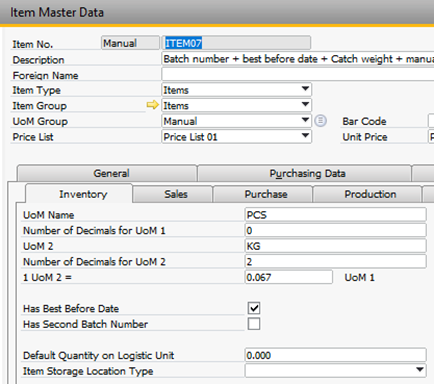Go to the Production sub-tab
The width and height of the screenshot is (434, 384).
367,194
